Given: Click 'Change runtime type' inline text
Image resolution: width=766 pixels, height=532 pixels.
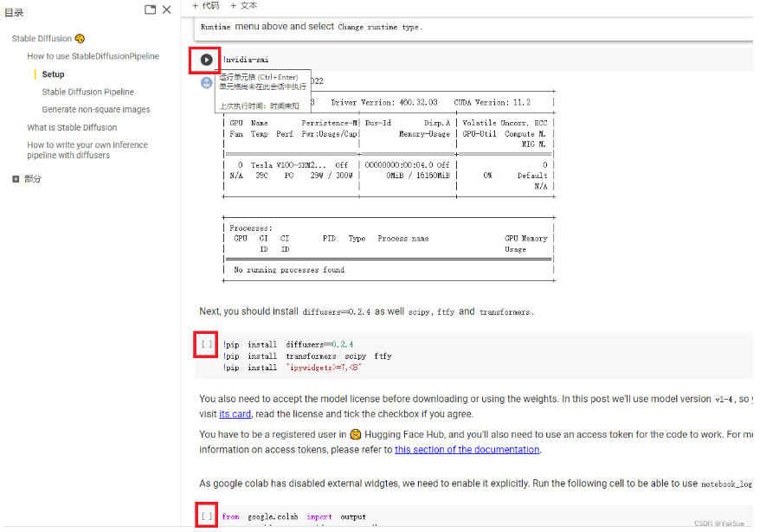Looking at the screenshot, I should (378, 27).
